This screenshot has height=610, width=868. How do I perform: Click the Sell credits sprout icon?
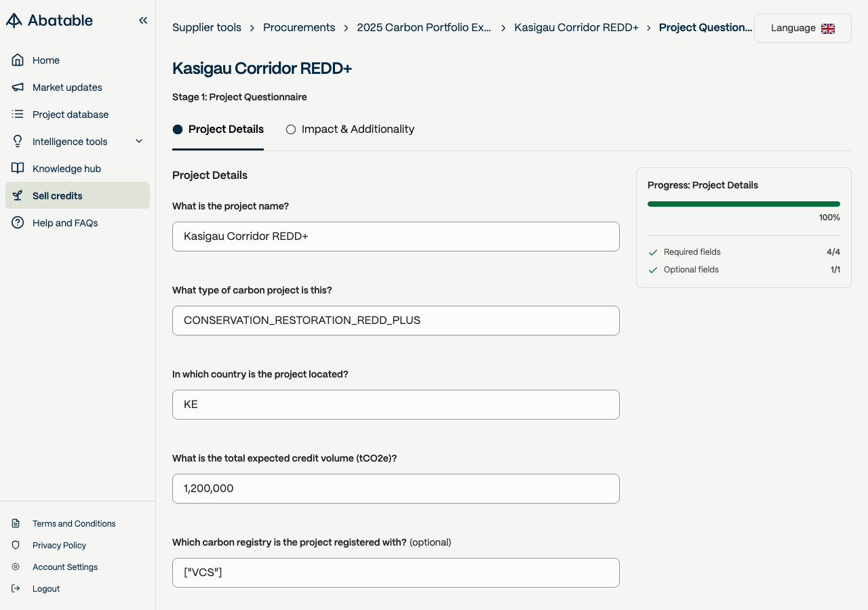(x=18, y=196)
